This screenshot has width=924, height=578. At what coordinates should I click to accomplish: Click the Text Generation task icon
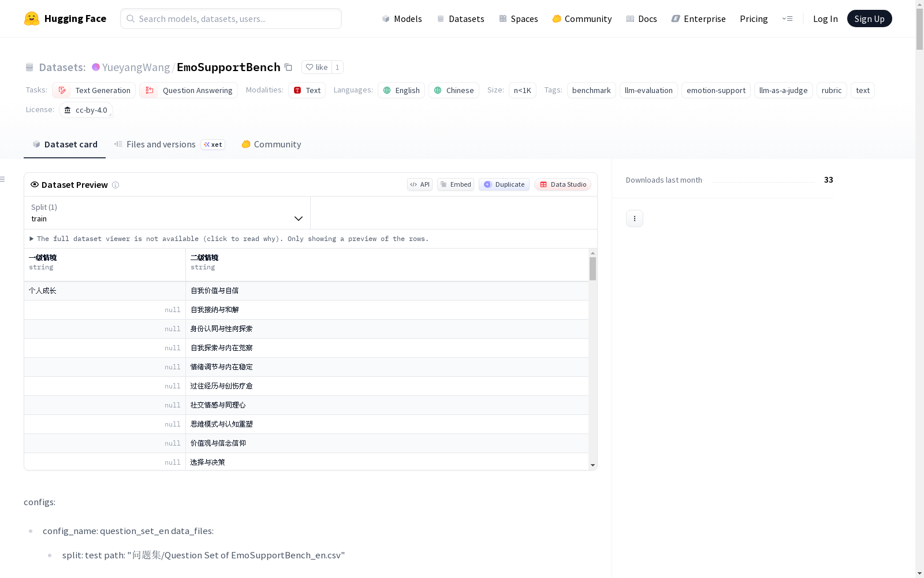[x=62, y=90]
